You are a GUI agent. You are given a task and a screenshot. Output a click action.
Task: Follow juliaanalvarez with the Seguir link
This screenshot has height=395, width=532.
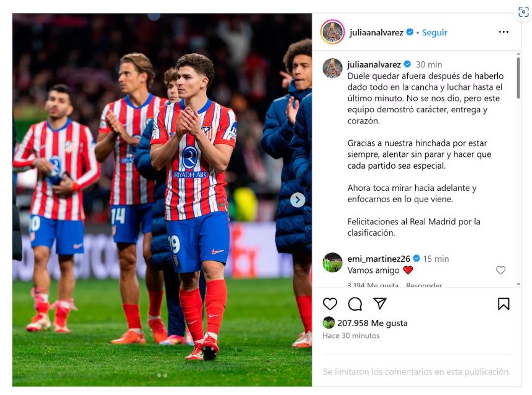(435, 32)
